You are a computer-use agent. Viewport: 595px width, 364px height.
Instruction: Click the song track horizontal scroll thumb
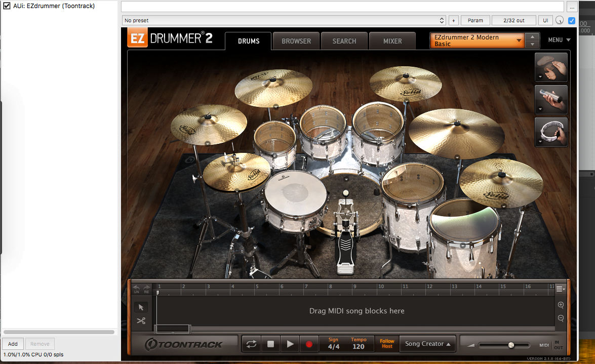[172, 329]
